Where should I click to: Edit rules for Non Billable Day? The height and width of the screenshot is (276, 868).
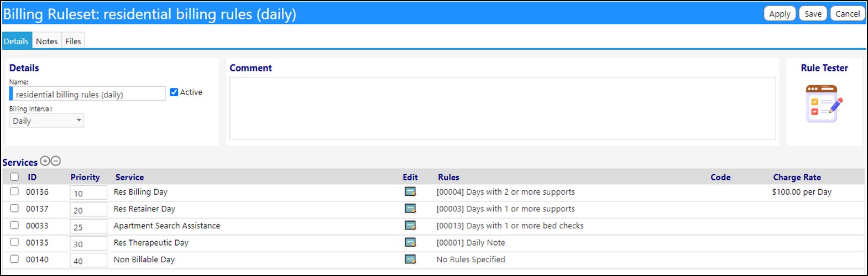pyautogui.click(x=410, y=259)
